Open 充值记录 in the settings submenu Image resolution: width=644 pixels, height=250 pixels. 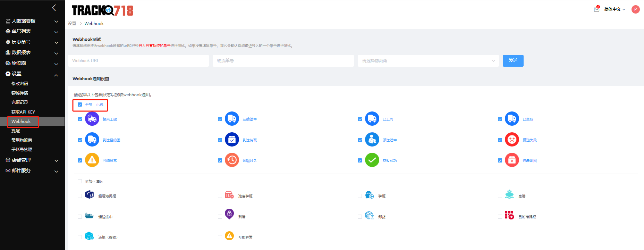pyautogui.click(x=20, y=102)
